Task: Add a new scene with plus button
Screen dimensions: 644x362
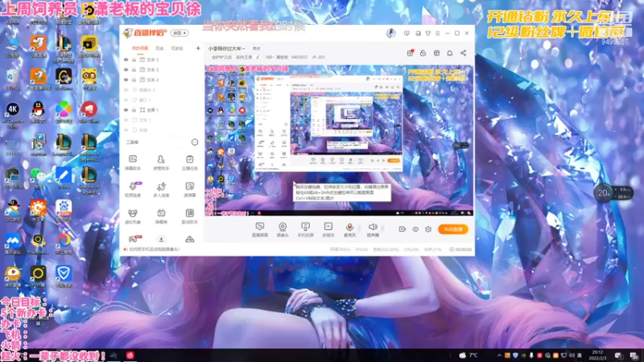Action: [x=198, y=48]
